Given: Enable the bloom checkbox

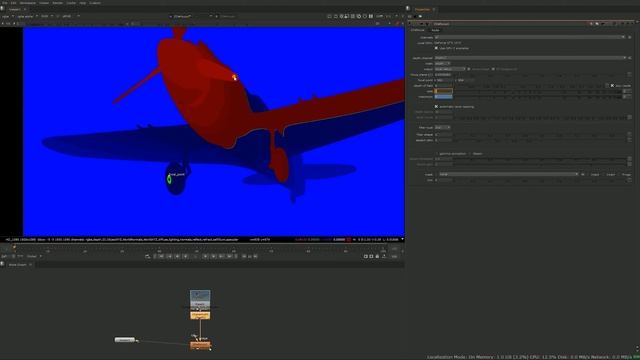Looking at the screenshot, I should tap(469, 154).
